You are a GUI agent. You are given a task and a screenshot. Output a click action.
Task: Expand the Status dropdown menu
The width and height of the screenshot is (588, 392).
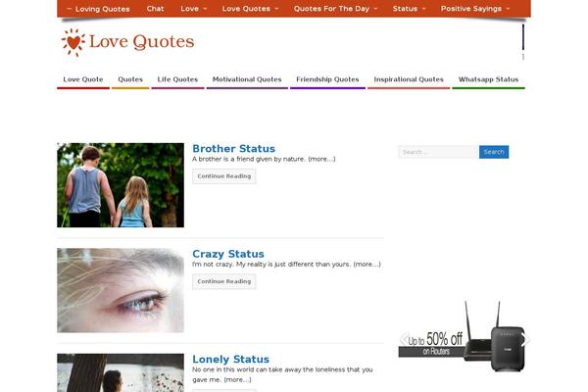coord(409,9)
